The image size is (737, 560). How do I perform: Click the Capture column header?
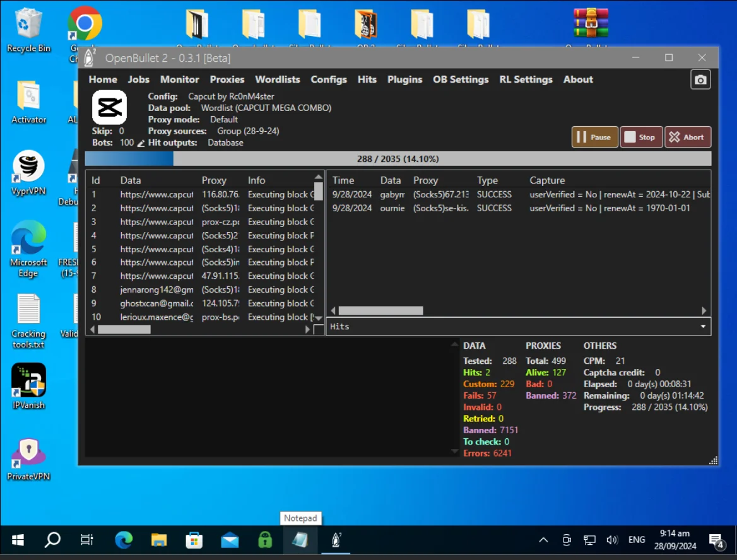point(547,180)
